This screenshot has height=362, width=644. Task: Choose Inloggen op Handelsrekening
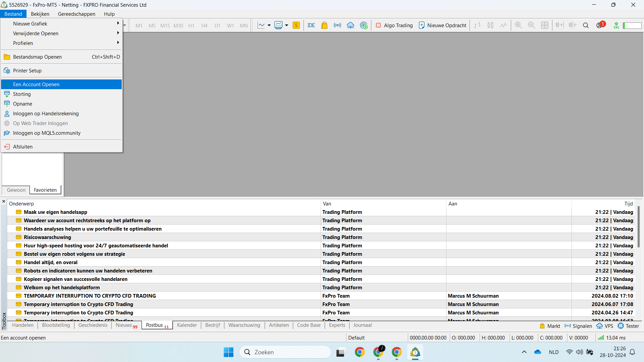click(x=61, y=113)
